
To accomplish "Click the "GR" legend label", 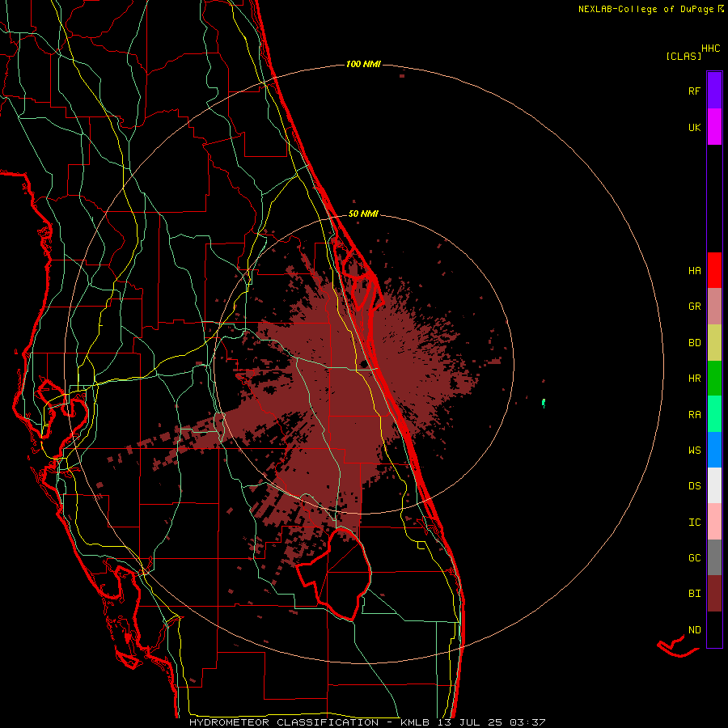I will [694, 307].
